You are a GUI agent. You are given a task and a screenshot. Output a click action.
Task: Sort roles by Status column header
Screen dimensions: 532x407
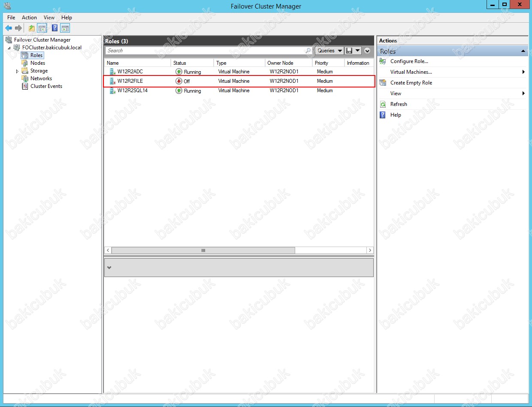pos(192,63)
